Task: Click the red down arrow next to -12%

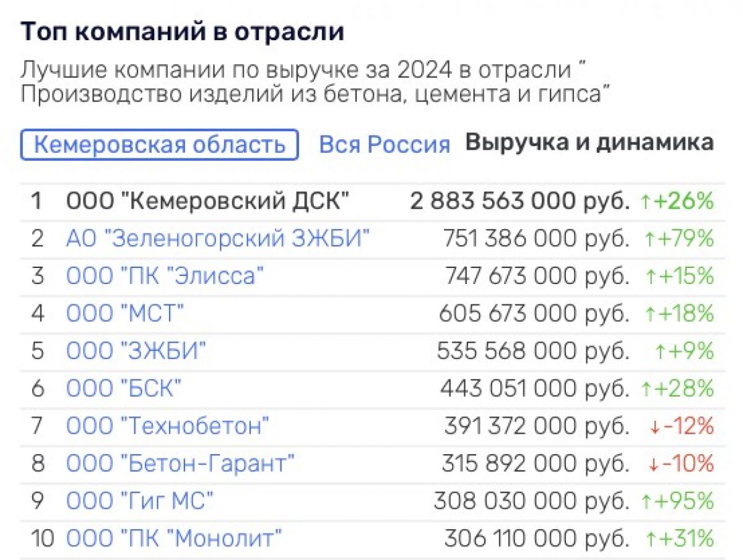Action: click(x=654, y=426)
